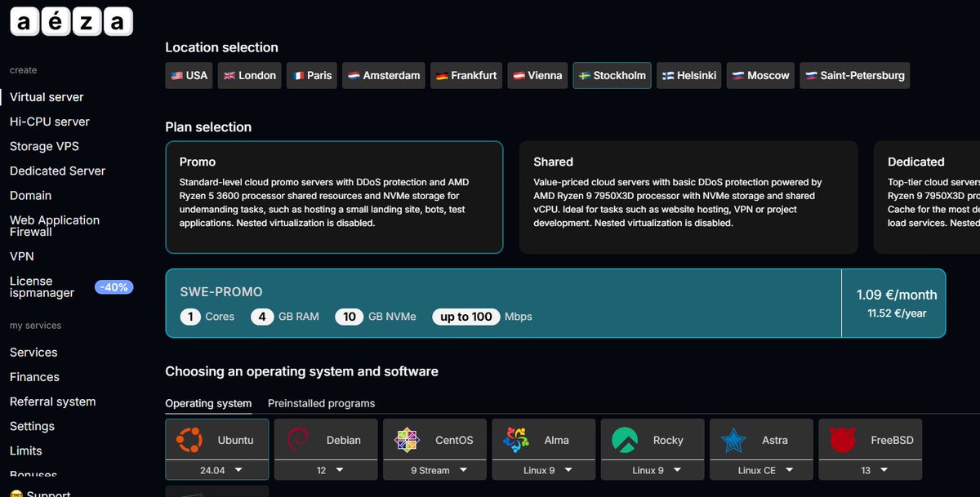Image resolution: width=980 pixels, height=497 pixels.
Task: Open Domain in the sidebar
Action: [30, 195]
